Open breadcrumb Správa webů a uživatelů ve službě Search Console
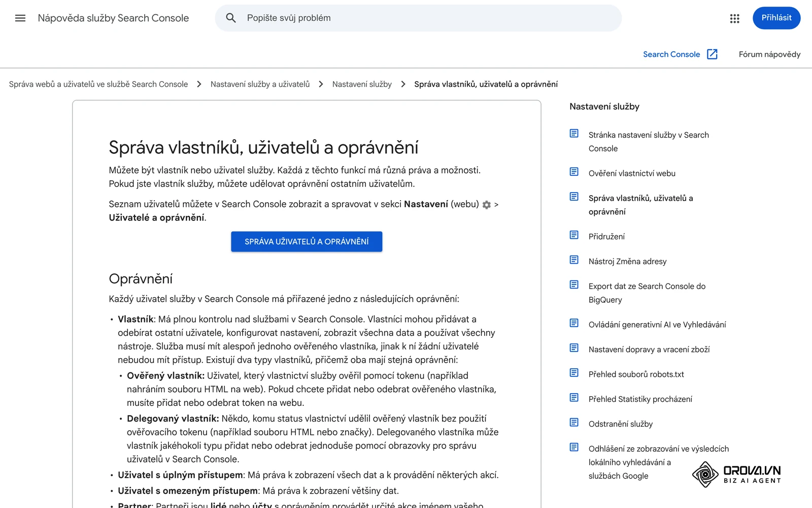 (98, 84)
